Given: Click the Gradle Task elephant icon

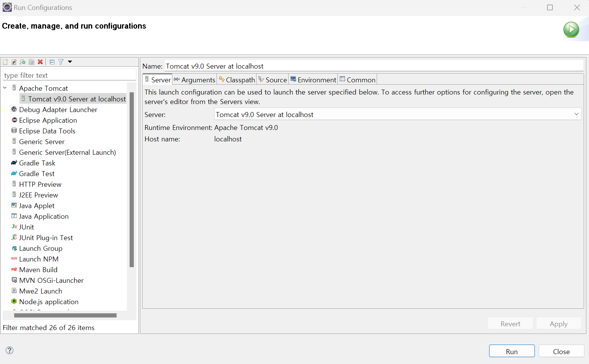Looking at the screenshot, I should 14,163.
